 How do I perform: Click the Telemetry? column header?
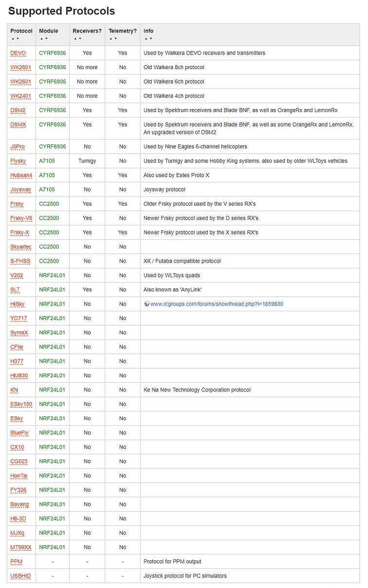[x=123, y=31]
